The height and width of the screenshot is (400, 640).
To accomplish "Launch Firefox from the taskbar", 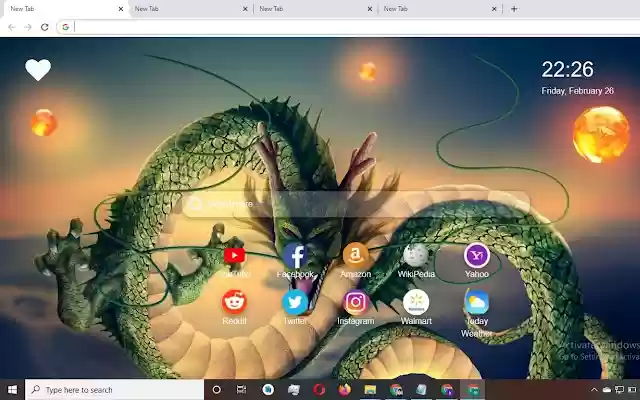I will pyautogui.click(x=344, y=390).
